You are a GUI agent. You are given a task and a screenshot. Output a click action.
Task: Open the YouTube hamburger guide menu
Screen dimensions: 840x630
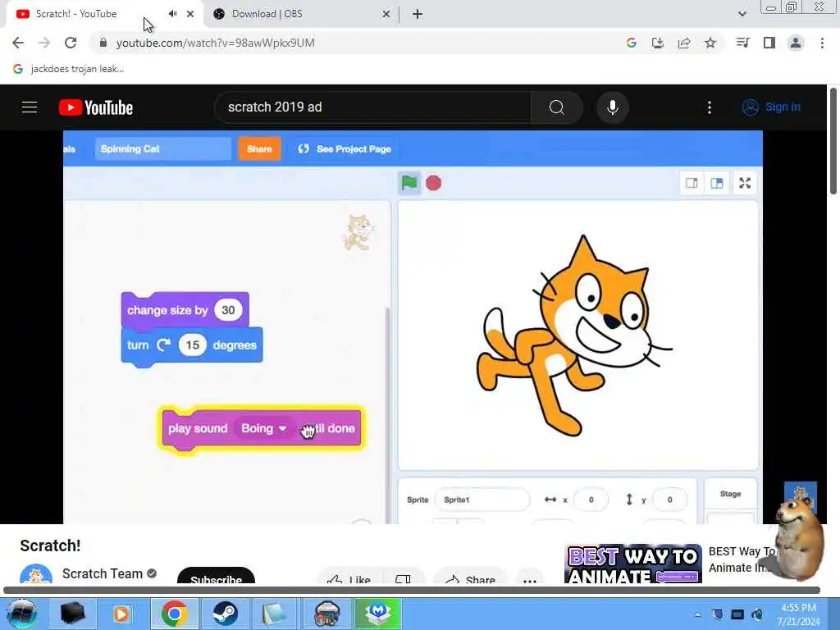(x=30, y=107)
